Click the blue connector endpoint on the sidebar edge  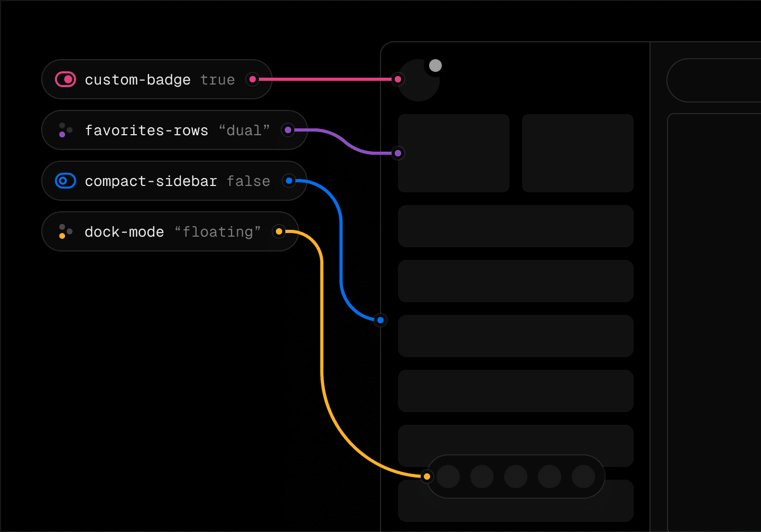coord(380,320)
